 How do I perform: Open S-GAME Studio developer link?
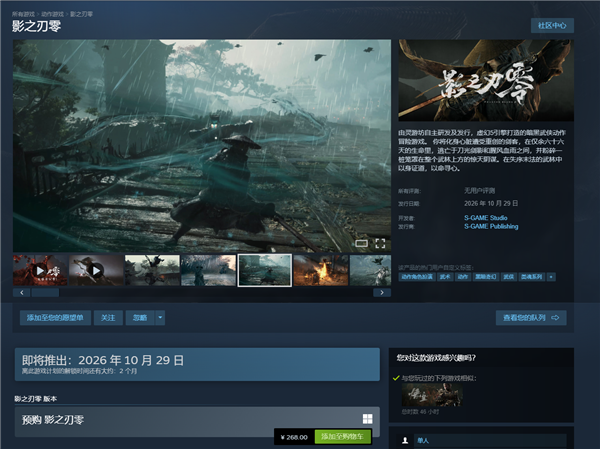486,218
